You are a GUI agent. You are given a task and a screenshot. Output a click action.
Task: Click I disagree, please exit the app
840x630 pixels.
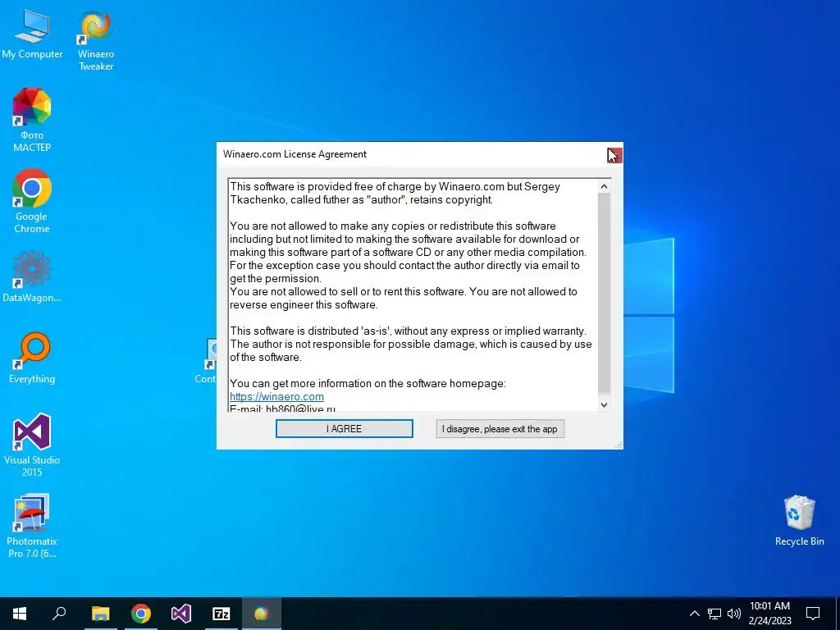(500, 428)
